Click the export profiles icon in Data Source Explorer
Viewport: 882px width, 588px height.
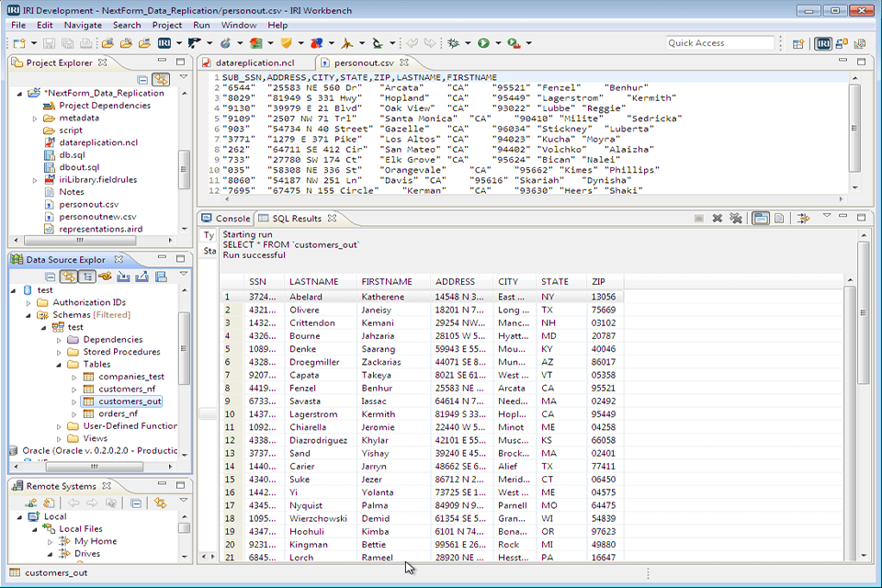[141, 277]
